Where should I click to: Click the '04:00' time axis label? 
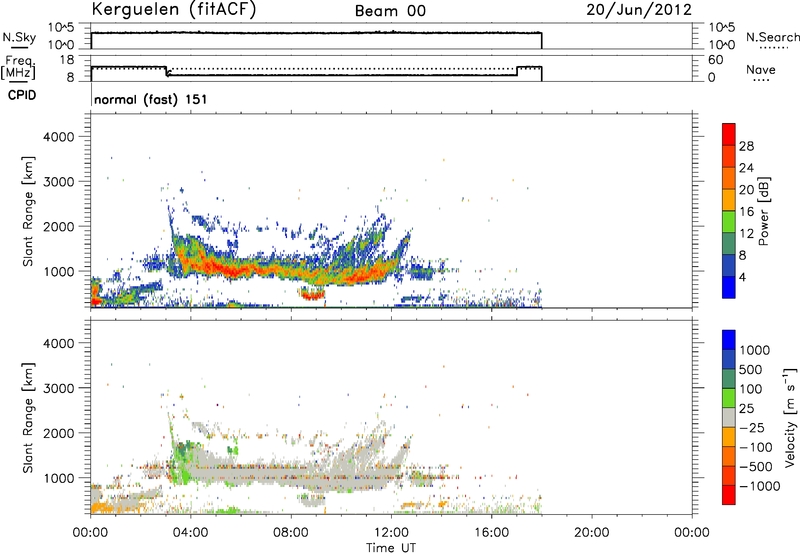[191, 533]
